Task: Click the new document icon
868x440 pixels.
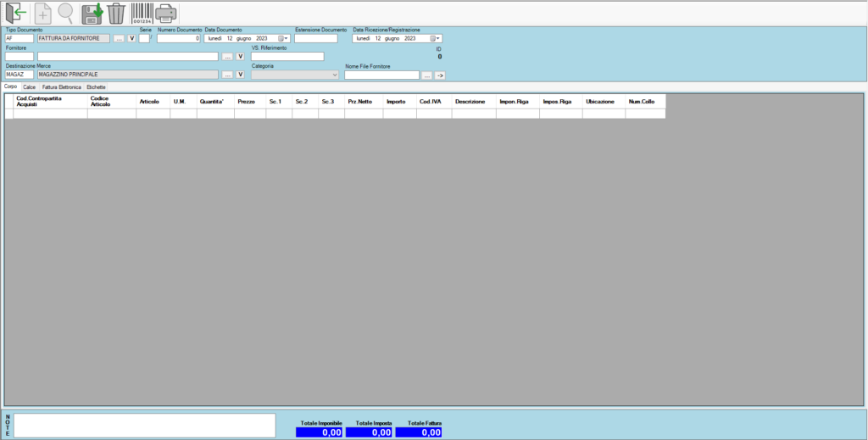Action: coord(42,13)
